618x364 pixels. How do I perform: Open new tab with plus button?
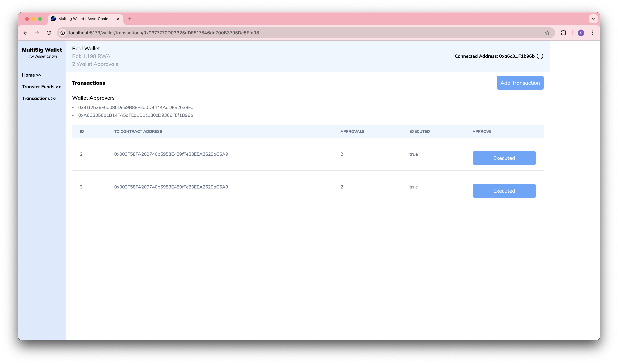click(130, 19)
